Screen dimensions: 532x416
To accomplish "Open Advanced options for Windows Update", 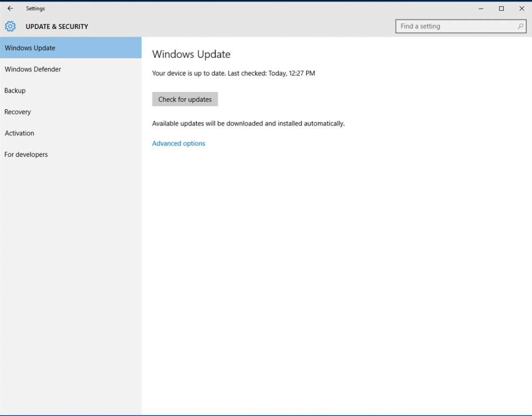I will tap(179, 143).
